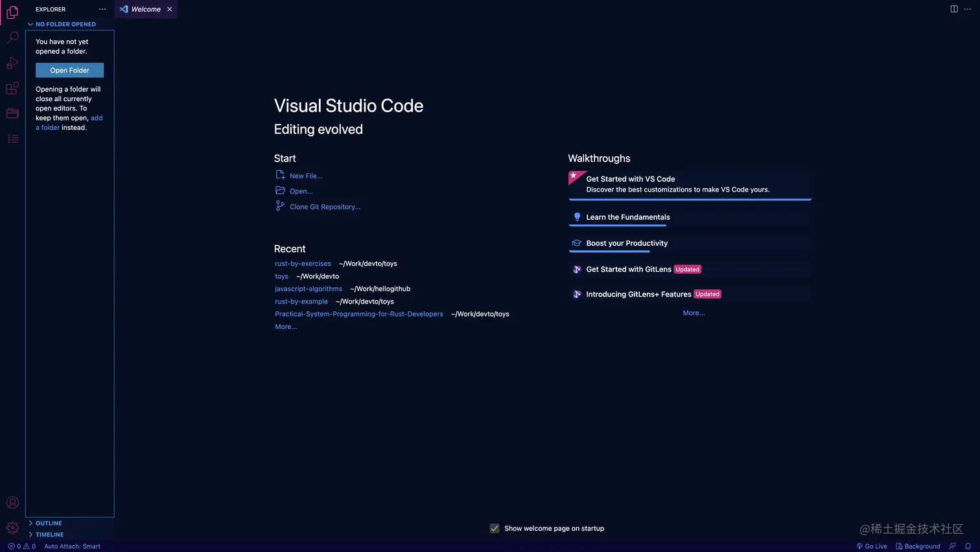Open the Learn the Fundamentals walkthrough
980x552 pixels.
(690, 217)
